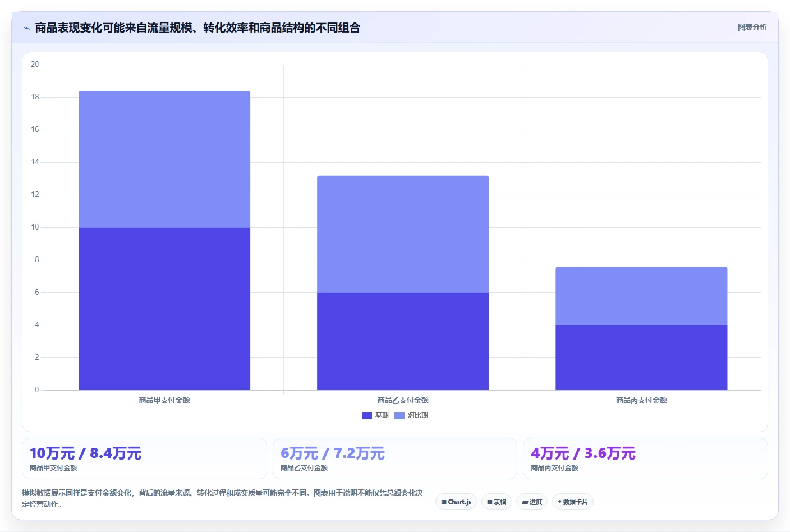790x532 pixels.
Task: Click the dark 基期 bar segment of 商品丙
Action: (641, 357)
